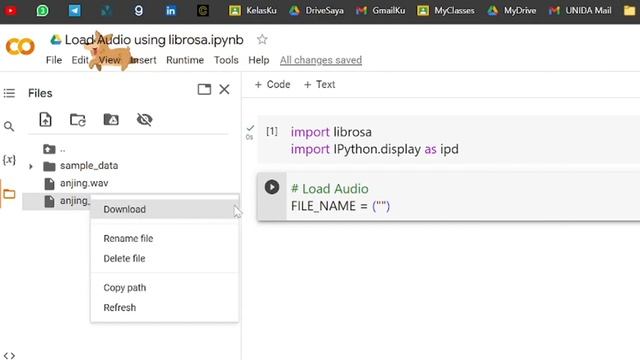
Task: Click the Refresh folder icon
Action: [x=78, y=120]
